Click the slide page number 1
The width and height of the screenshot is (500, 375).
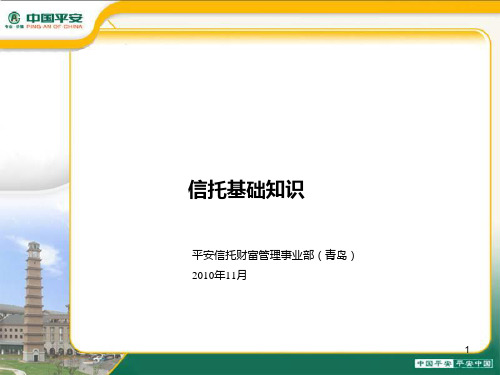(x=467, y=349)
